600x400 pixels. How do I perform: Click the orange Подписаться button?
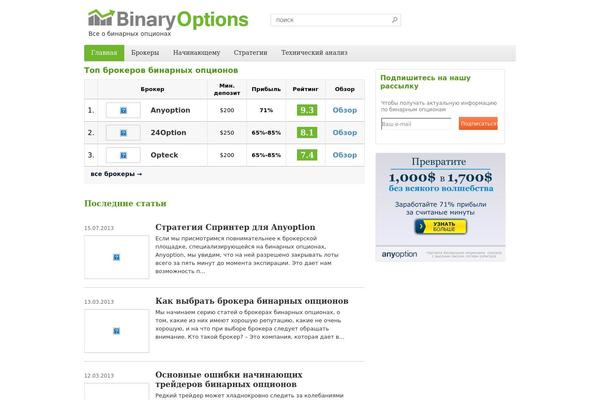[478, 124]
